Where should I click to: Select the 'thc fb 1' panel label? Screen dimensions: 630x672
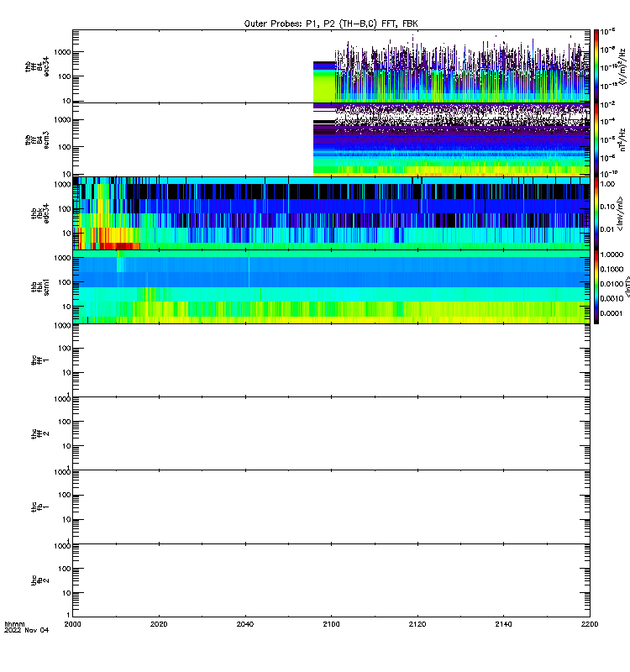(x=40, y=507)
